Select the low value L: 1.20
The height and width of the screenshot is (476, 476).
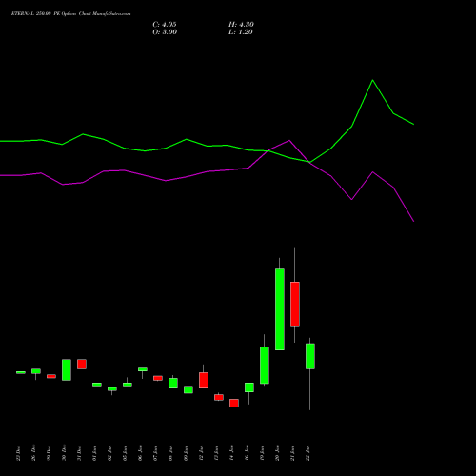[241, 32]
